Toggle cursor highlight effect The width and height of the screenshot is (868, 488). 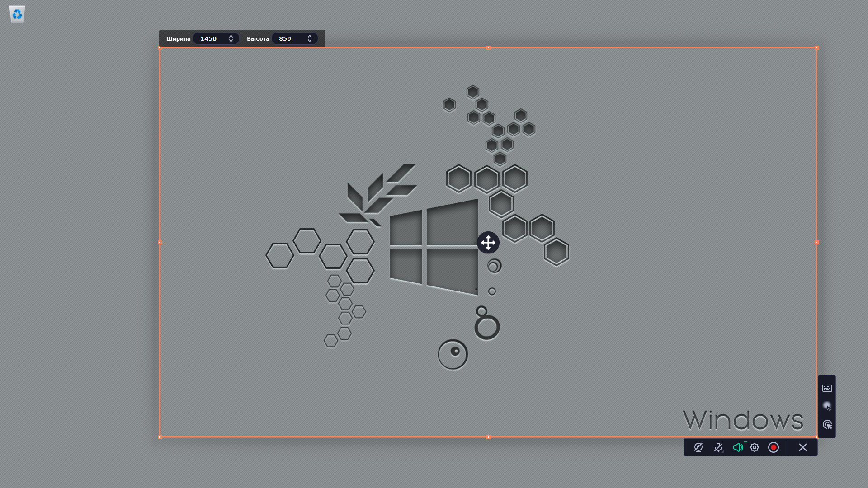coord(827,406)
